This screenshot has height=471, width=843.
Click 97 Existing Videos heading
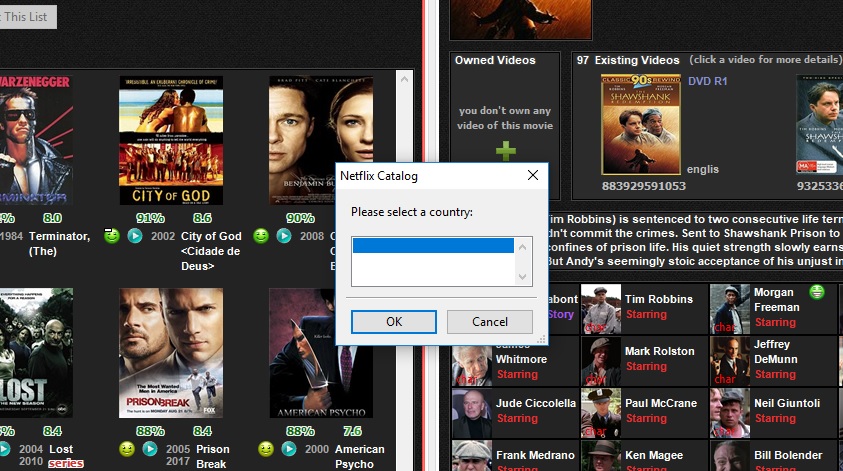tap(628, 60)
